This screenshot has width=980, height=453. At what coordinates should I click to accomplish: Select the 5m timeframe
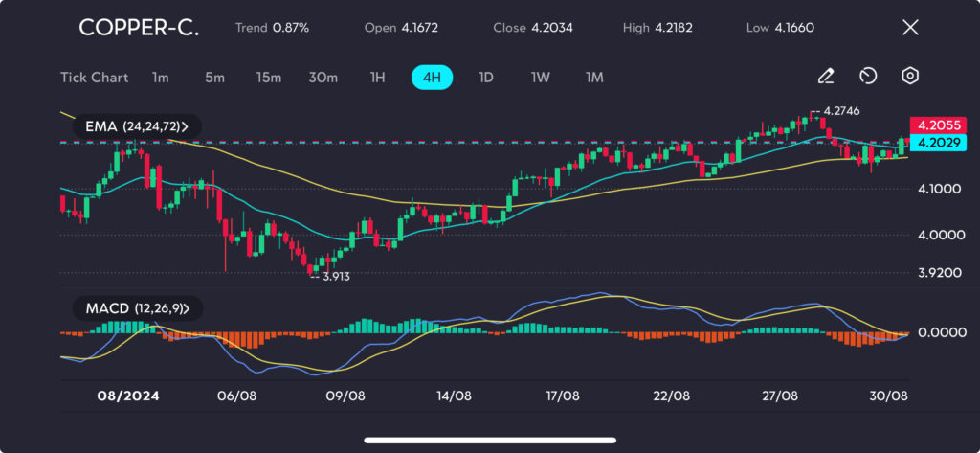(214, 78)
